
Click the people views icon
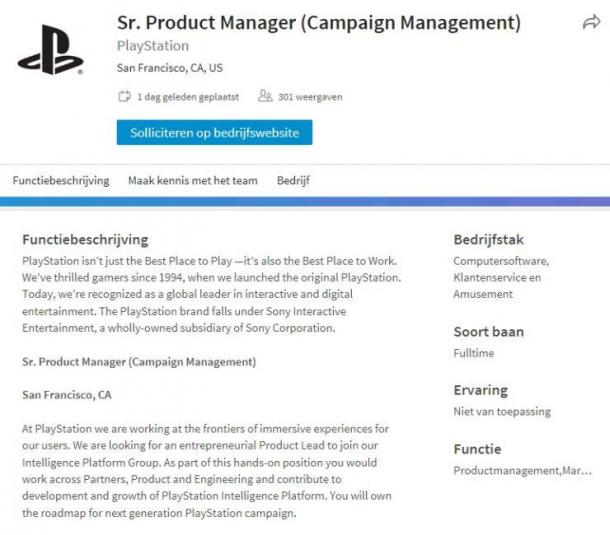point(265,96)
